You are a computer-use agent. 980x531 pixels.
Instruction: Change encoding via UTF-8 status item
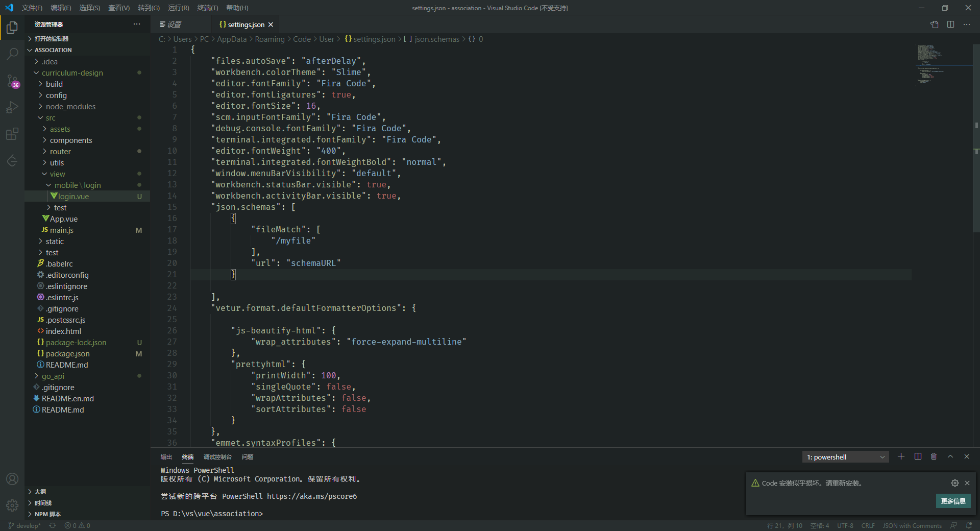click(x=845, y=525)
